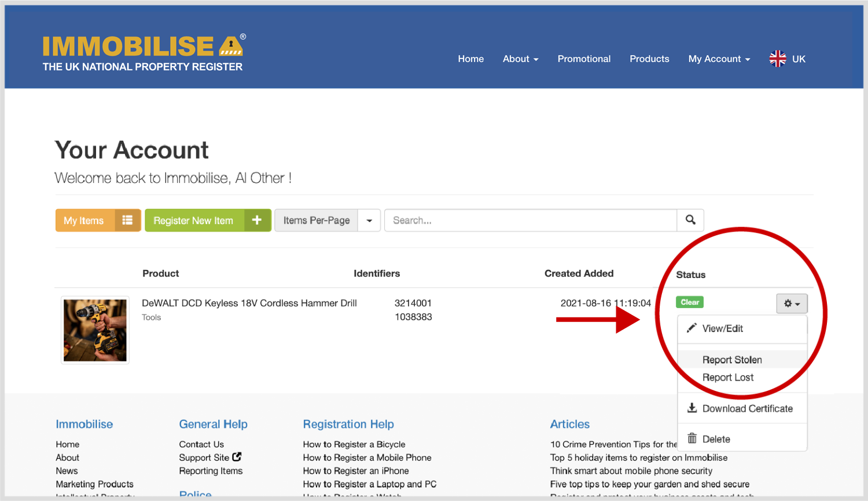Click the Immobilise padlock logo

pos(231,46)
